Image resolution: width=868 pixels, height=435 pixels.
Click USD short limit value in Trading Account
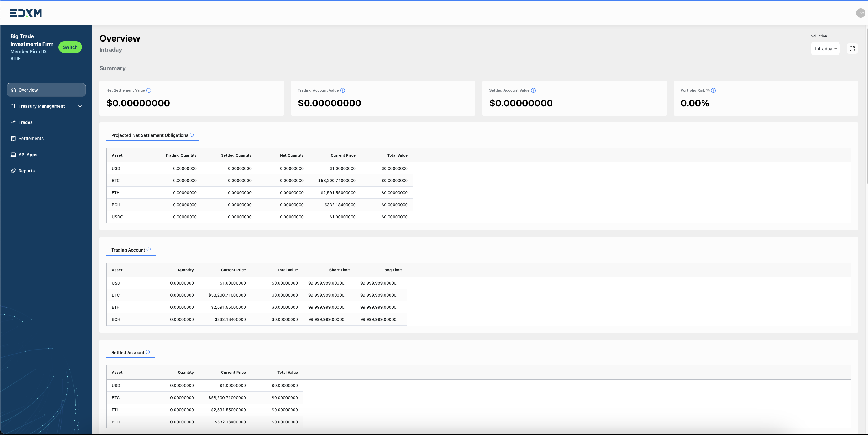(x=328, y=283)
